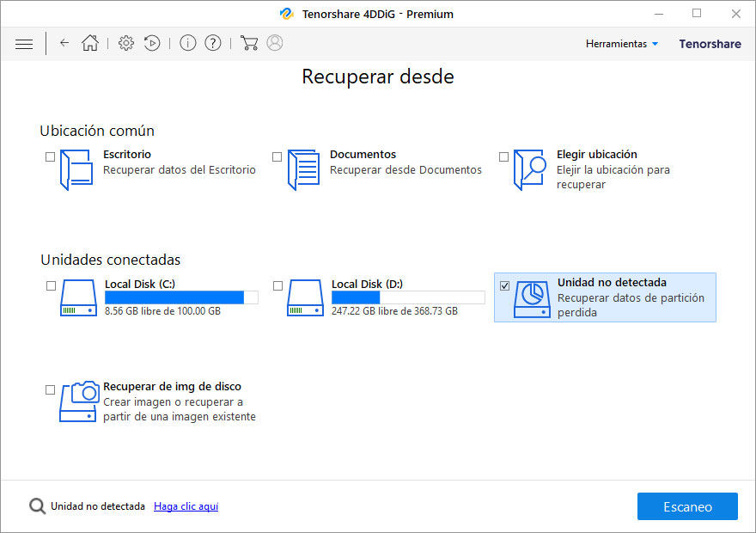Viewport: 756px width, 533px height.
Task: Maximize the 4DDiG window
Action: coord(697,14)
